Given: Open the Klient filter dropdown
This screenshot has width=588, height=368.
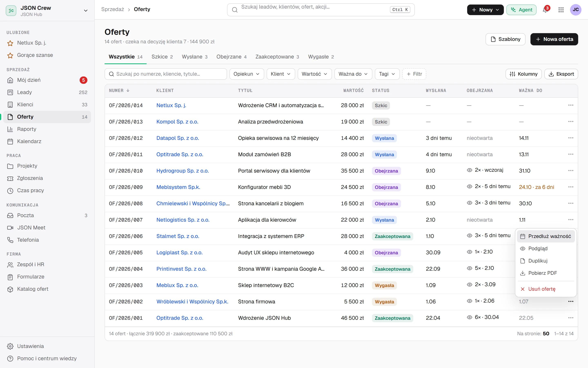Looking at the screenshot, I should pyautogui.click(x=281, y=74).
